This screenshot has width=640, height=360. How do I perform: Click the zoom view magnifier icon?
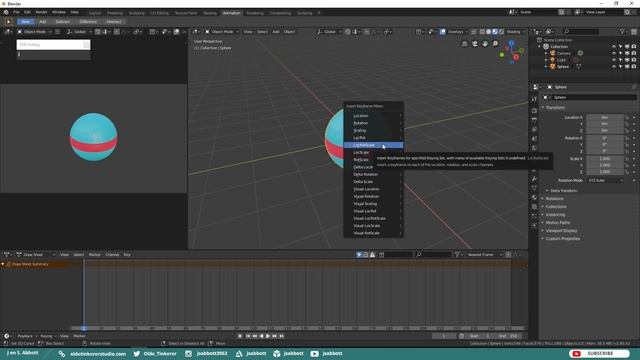click(495, 44)
